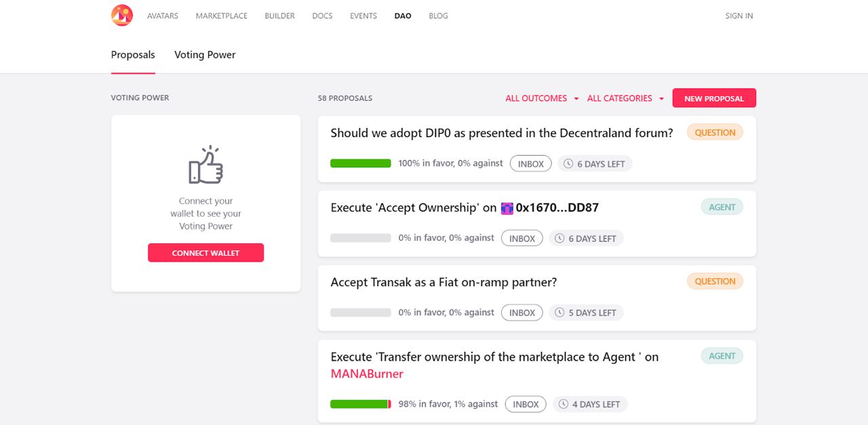Click the clock icon on the Transak proposal
Screen dimensions: 868x425
pyautogui.click(x=559, y=312)
